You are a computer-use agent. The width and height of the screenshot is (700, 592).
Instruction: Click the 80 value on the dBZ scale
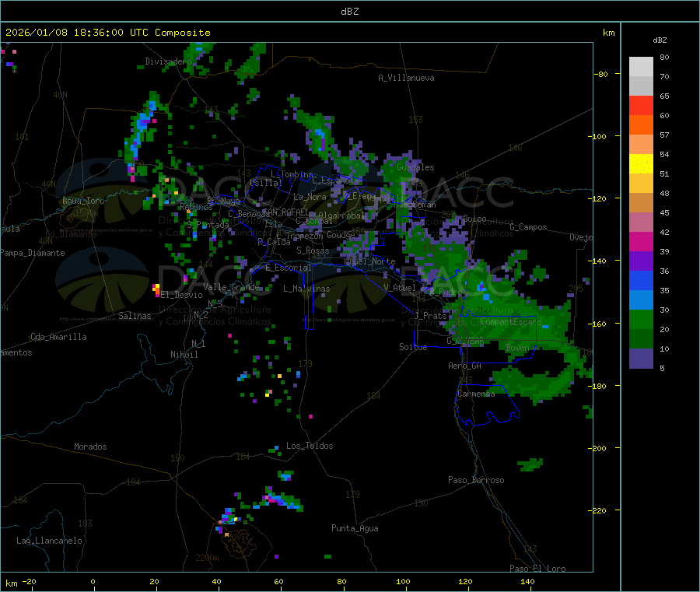pyautogui.click(x=664, y=57)
